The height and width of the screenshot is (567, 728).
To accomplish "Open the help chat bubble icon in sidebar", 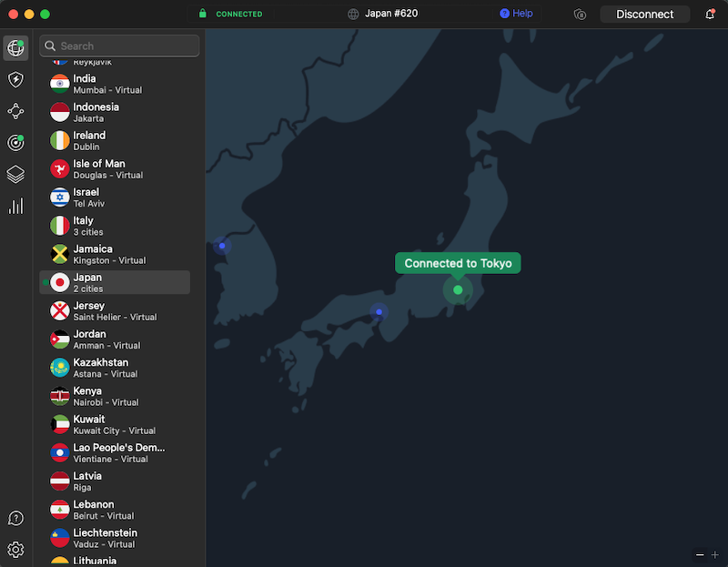I will coord(15,518).
